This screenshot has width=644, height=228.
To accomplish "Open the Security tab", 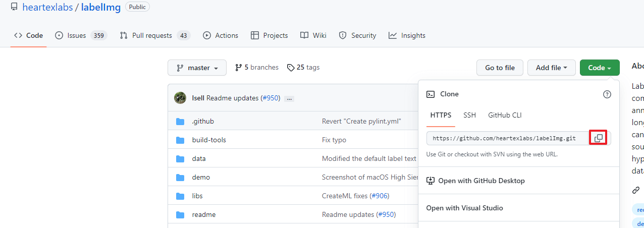I will (357, 35).
